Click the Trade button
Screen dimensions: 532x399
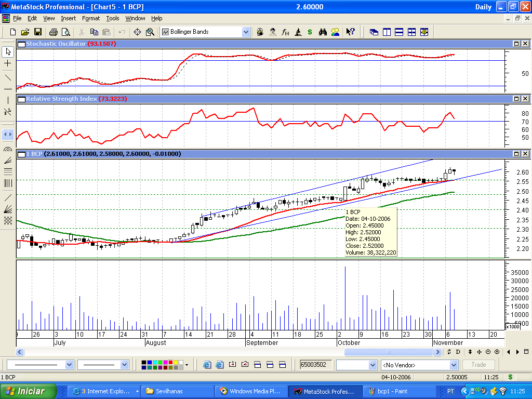point(478,365)
